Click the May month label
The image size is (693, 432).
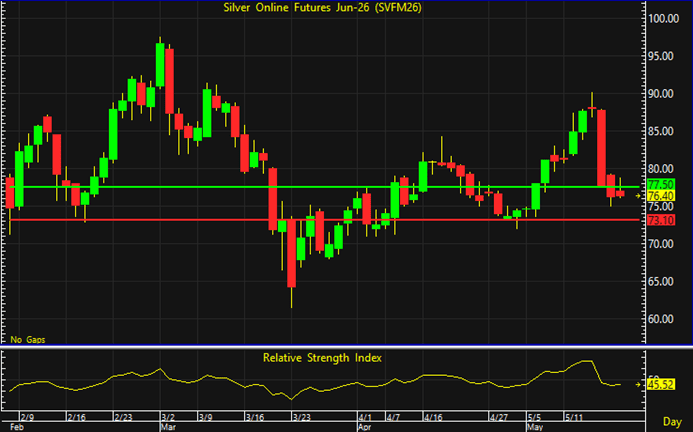(x=535, y=427)
